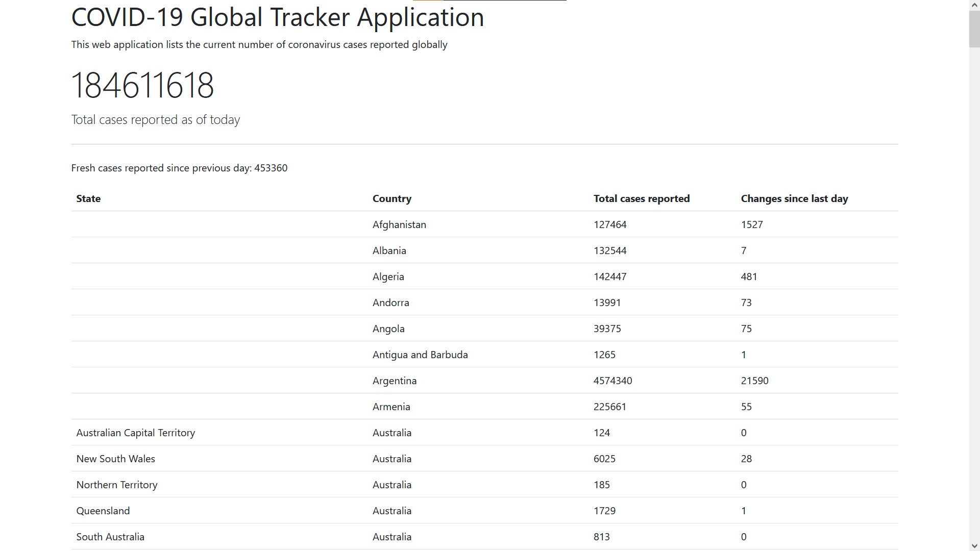Viewport: 980px width, 551px height.
Task: Click Algeria's total cases value 142447
Action: coord(609,277)
